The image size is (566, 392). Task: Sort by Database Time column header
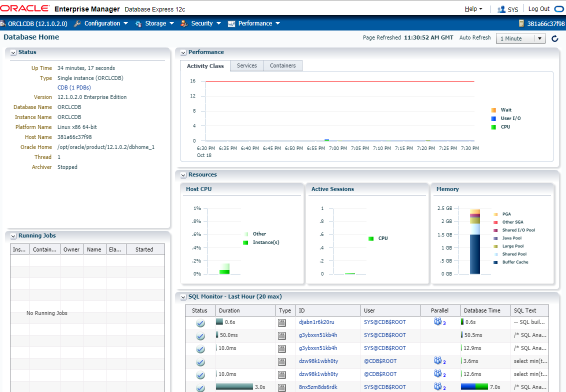point(486,310)
